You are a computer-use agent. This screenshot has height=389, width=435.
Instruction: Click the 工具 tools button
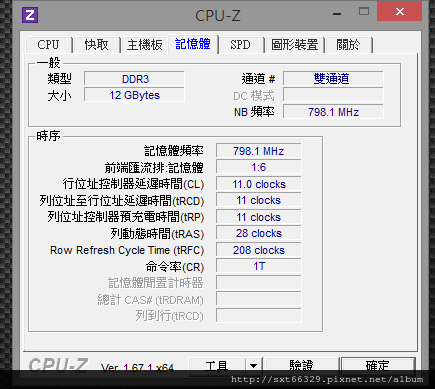pos(217,366)
